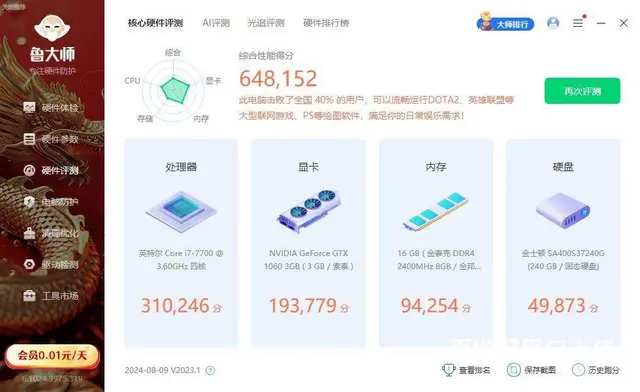Click the green 再次评测 button
The width and height of the screenshot is (640, 392).
[x=582, y=91]
